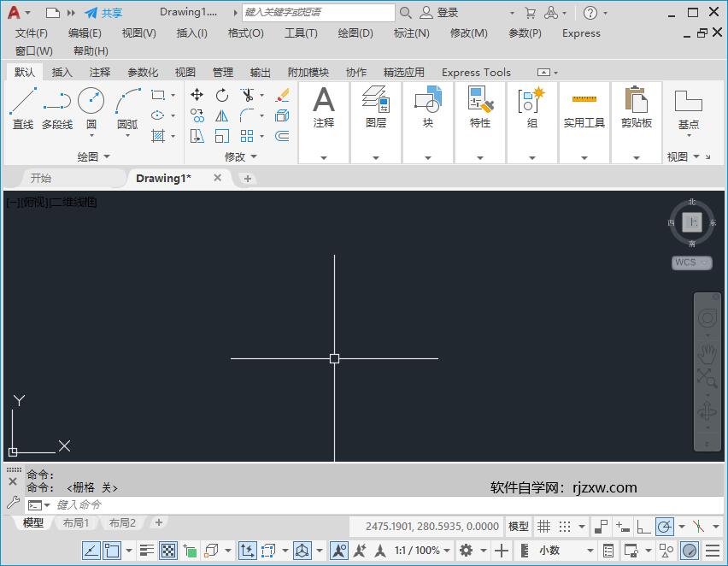Open the Draw (绘图D) menu
728x566 pixels.
point(355,33)
